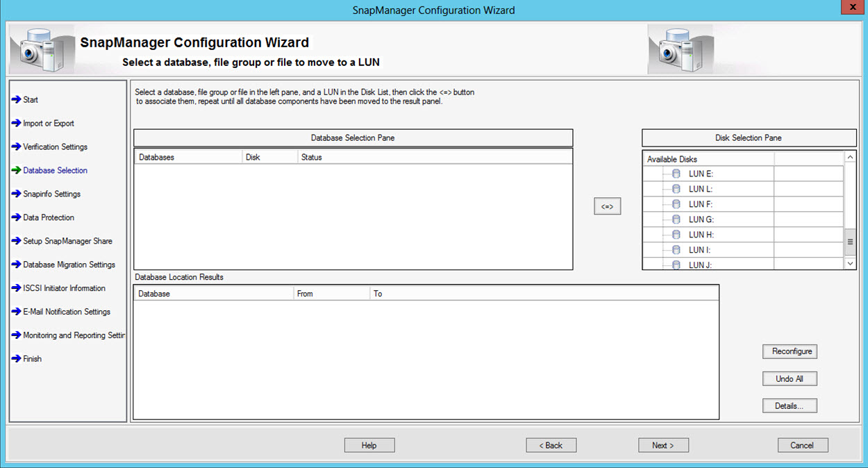The width and height of the screenshot is (868, 468).
Task: Click the From column header
Action: 331,294
